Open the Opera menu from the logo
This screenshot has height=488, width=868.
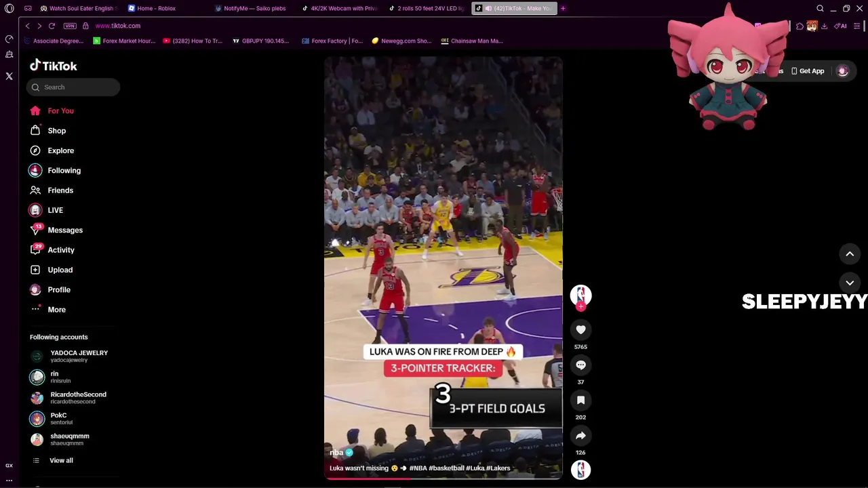[x=9, y=8]
